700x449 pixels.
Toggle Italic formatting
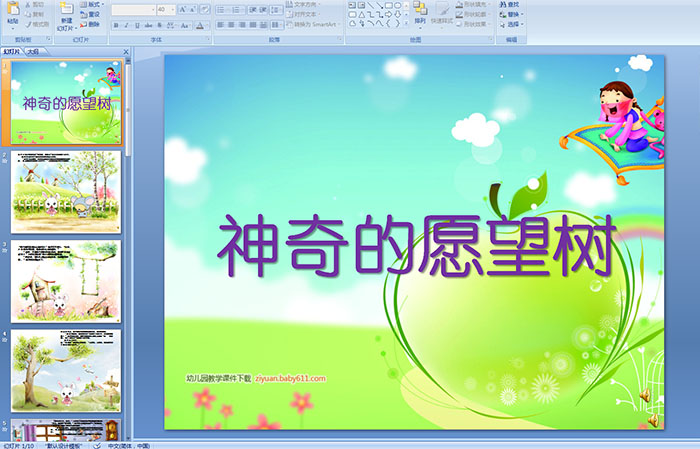pyautogui.click(x=127, y=25)
